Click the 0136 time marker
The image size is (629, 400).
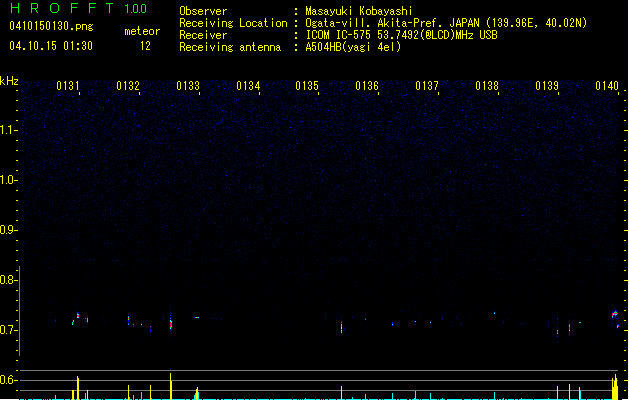[x=367, y=86]
